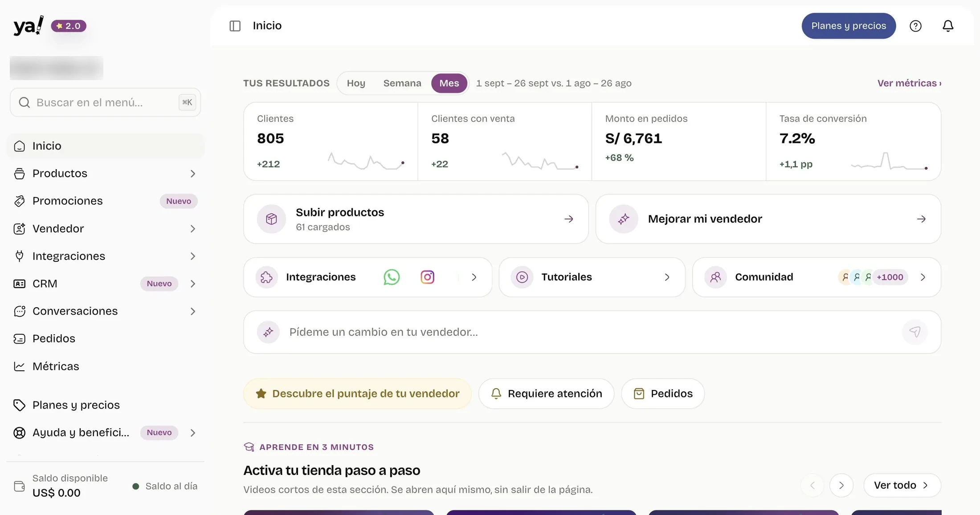
Task: Click the Pídeme un cambio input field
Action: [592, 332]
